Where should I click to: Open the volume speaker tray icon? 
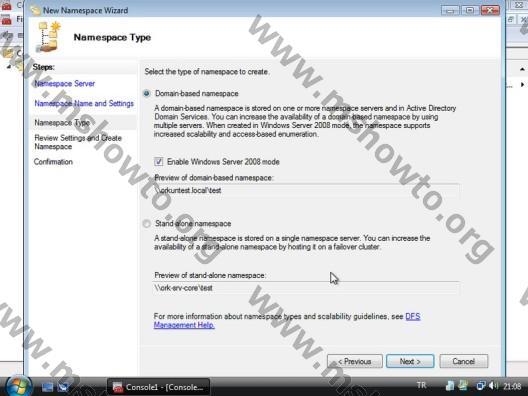493,386
